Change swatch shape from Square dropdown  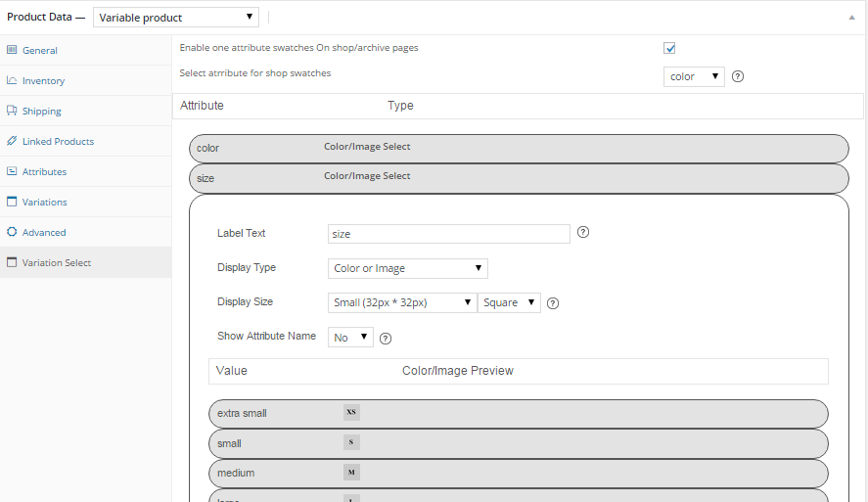[x=509, y=302]
